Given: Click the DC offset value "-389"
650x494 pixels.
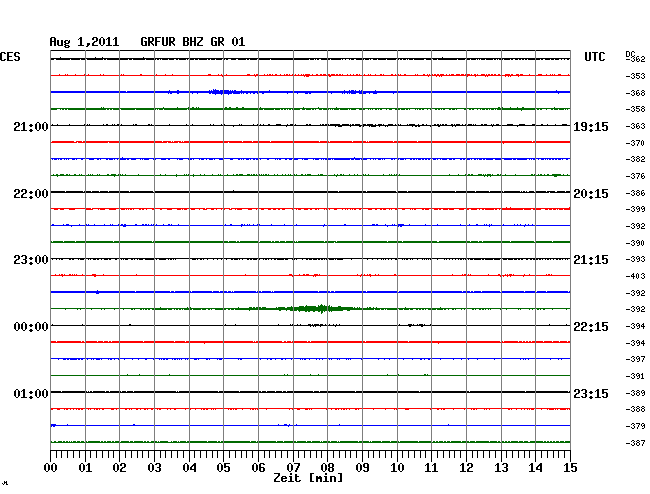Looking at the screenshot, I should [635, 393].
